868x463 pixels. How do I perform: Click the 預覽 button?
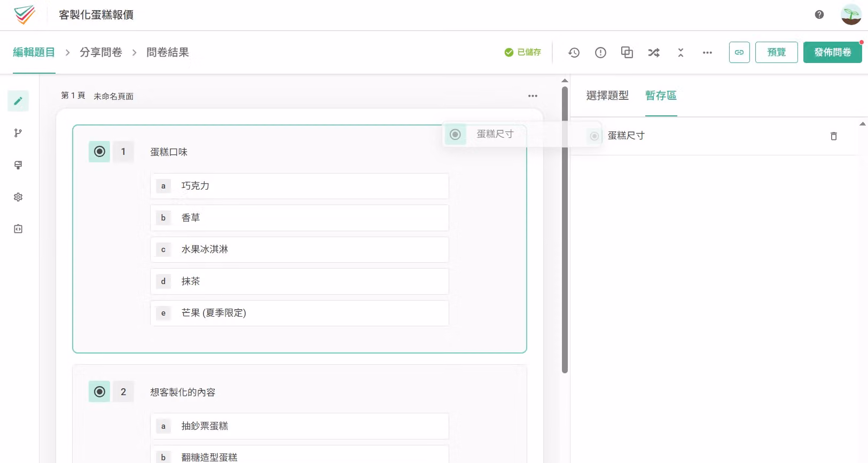pyautogui.click(x=777, y=52)
